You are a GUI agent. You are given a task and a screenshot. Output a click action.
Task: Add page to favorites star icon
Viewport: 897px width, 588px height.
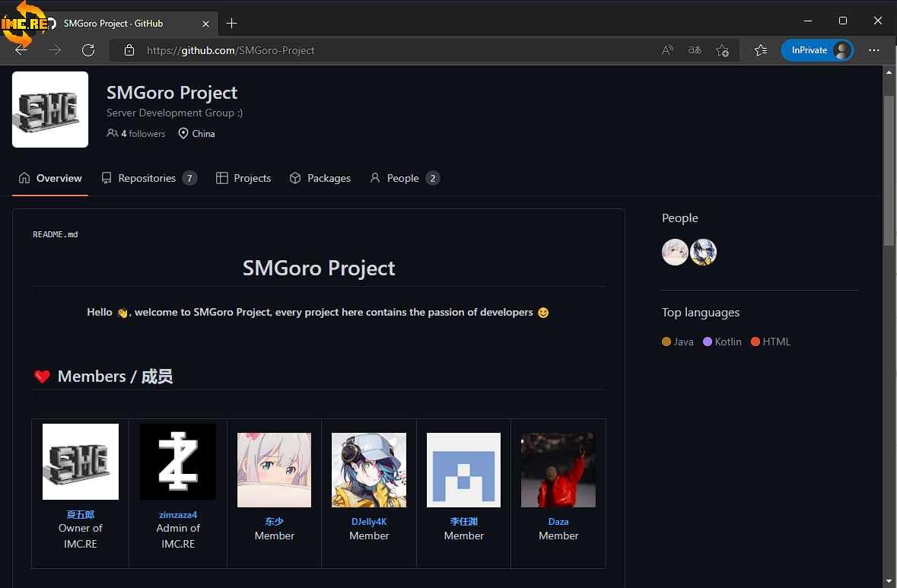click(722, 50)
